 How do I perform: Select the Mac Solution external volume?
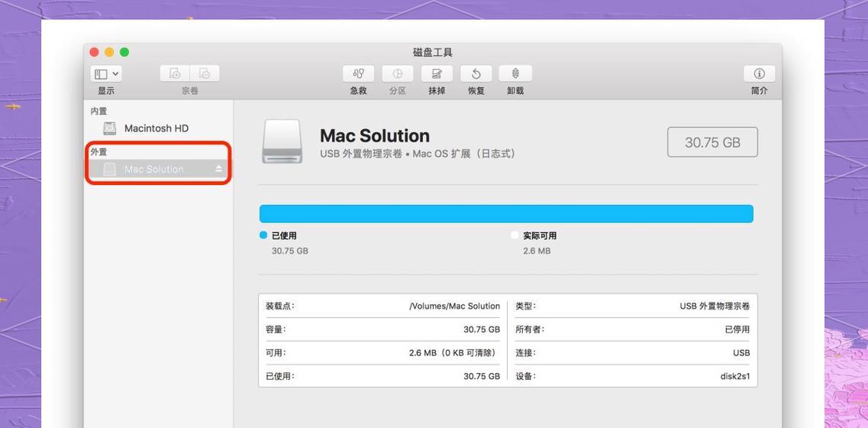[x=158, y=169]
